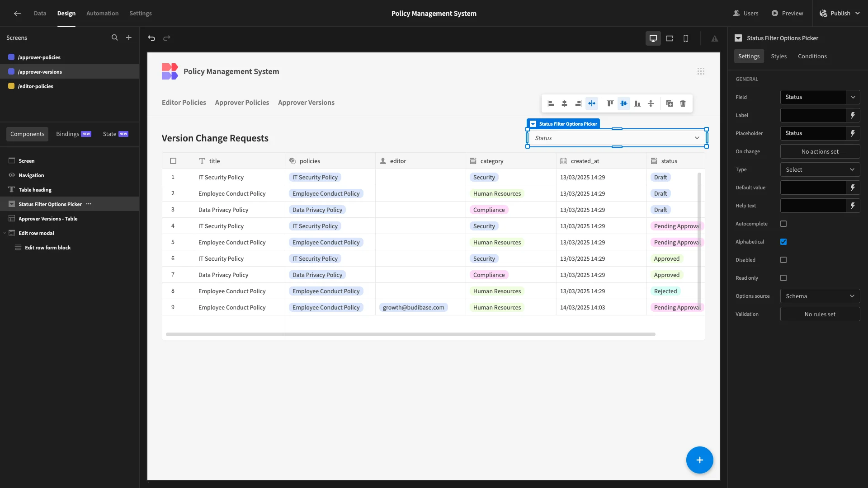Stretch component vertically in toolbar
The height and width of the screenshot is (488, 868).
651,103
